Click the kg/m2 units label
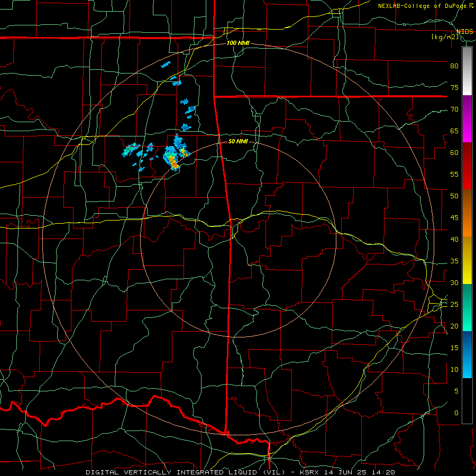 pyautogui.click(x=445, y=37)
